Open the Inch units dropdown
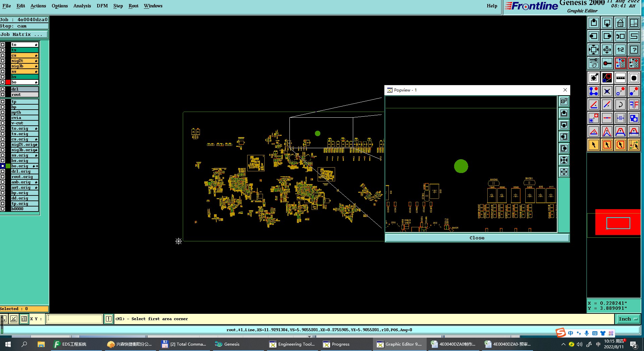 628,319
